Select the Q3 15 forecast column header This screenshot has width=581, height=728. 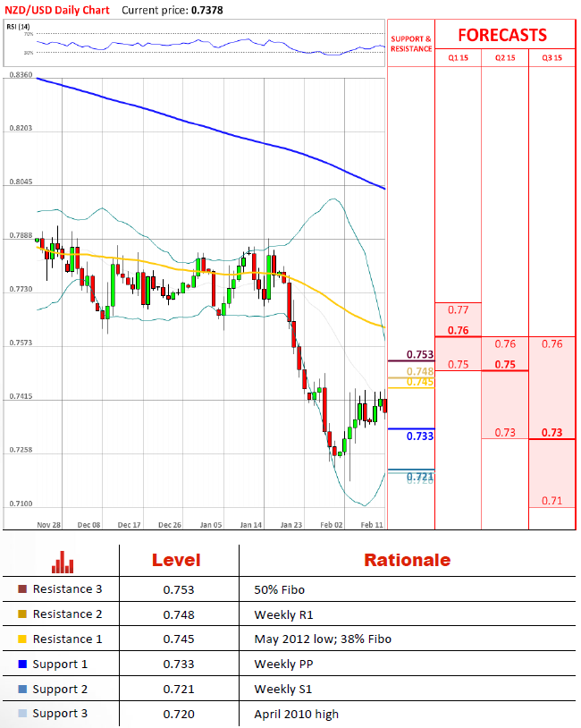click(x=552, y=58)
